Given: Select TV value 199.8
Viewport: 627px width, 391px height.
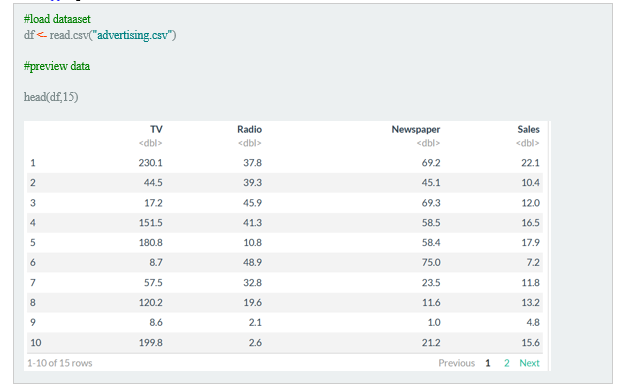Looking at the screenshot, I should coord(150,343).
